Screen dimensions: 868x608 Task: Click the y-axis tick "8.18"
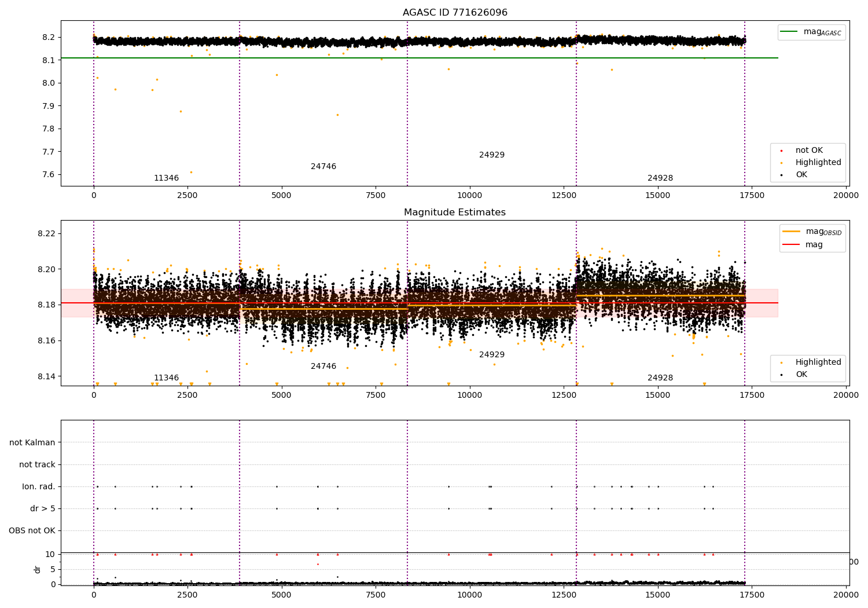point(46,305)
